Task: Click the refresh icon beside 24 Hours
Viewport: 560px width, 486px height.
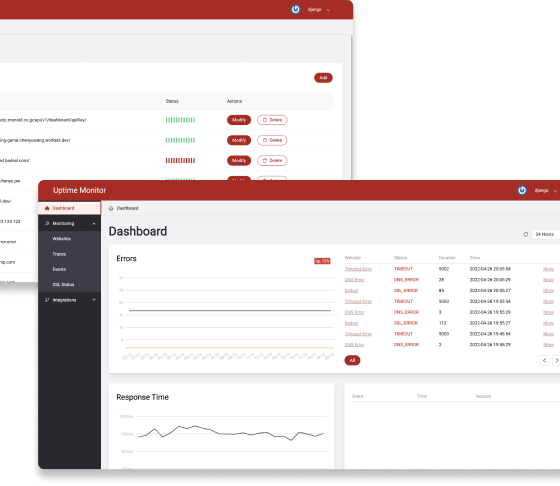Action: (x=525, y=235)
